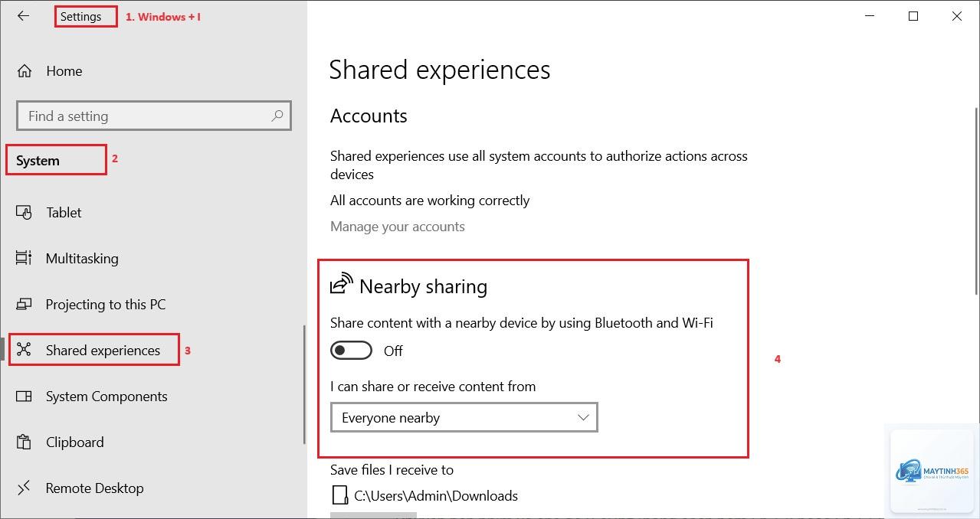Maximize the Settings window
Image resolution: width=980 pixels, height=519 pixels.
click(x=913, y=15)
